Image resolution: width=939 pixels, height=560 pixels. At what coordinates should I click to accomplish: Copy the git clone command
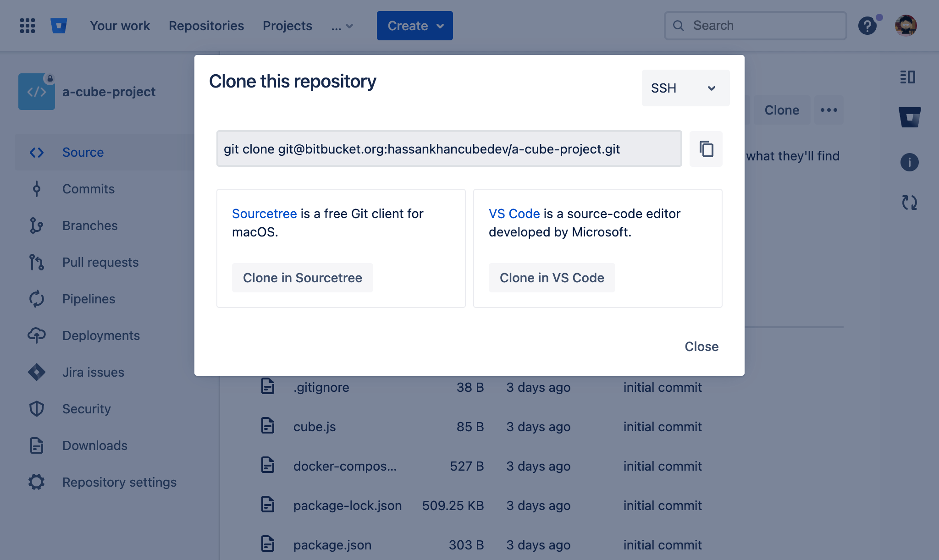[x=706, y=149]
